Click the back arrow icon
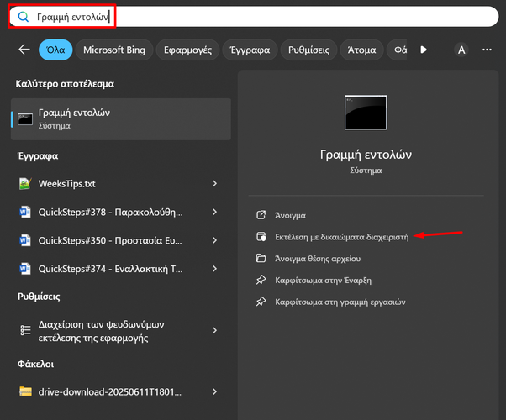506x420 pixels. (24, 50)
